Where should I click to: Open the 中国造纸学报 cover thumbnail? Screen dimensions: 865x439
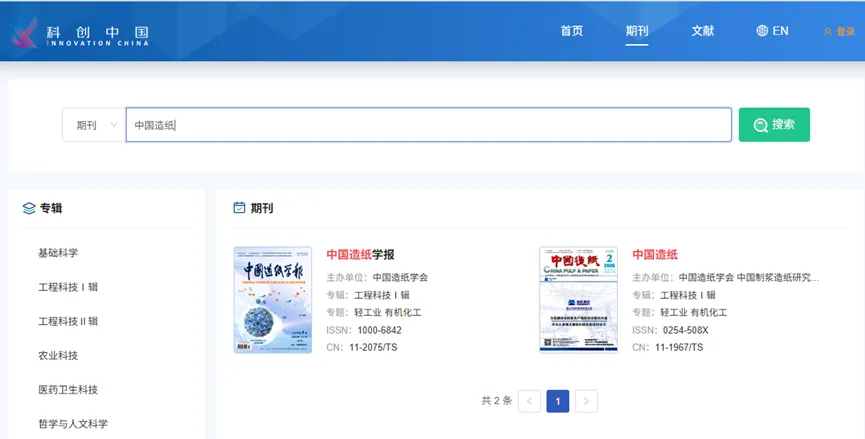click(273, 299)
